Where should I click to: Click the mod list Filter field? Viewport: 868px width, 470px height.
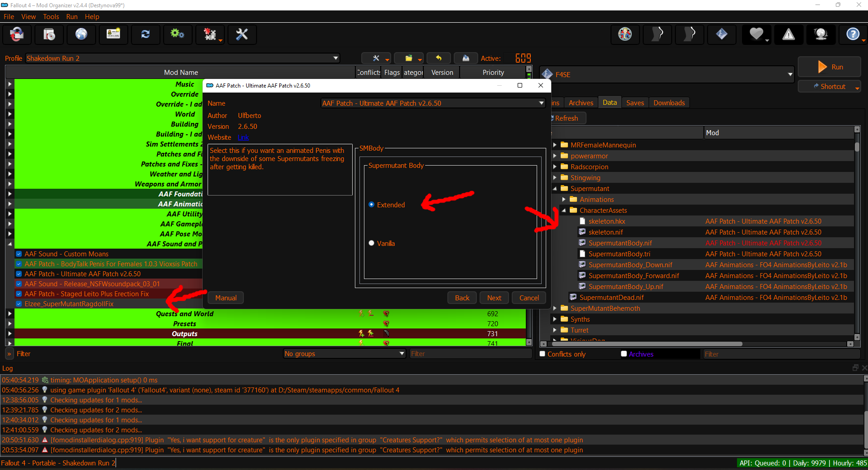[470, 354]
